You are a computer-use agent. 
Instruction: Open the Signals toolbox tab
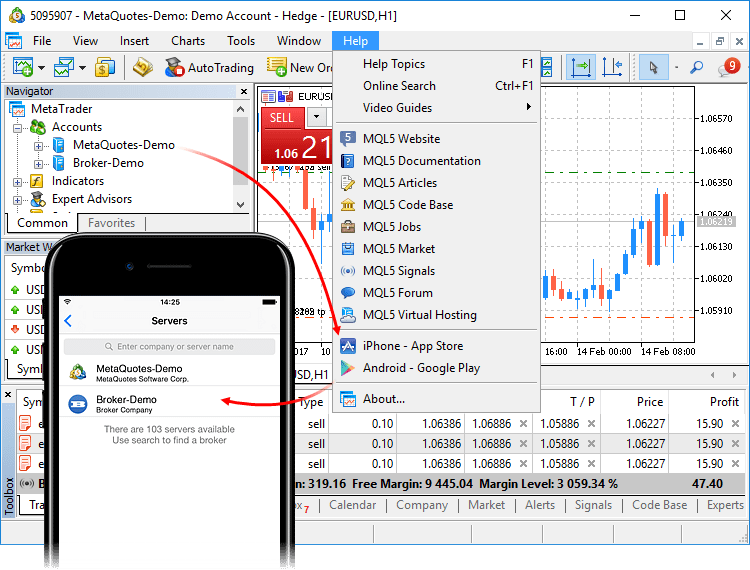pyautogui.click(x=593, y=505)
